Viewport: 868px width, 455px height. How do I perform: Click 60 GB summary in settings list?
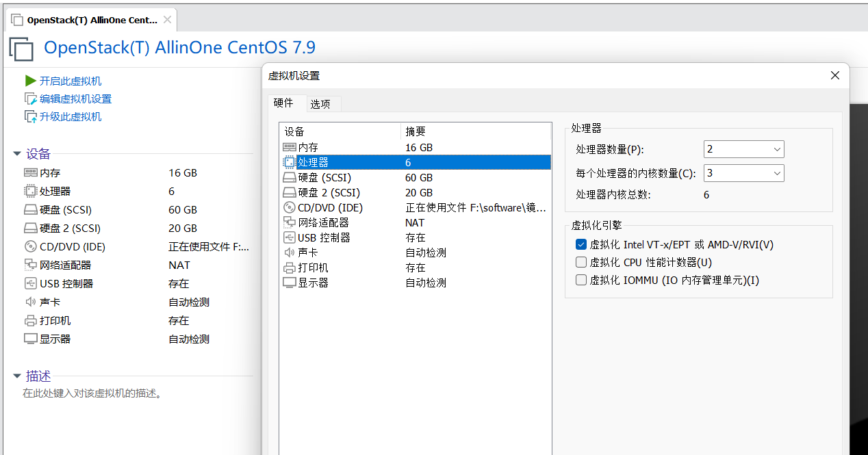click(419, 178)
